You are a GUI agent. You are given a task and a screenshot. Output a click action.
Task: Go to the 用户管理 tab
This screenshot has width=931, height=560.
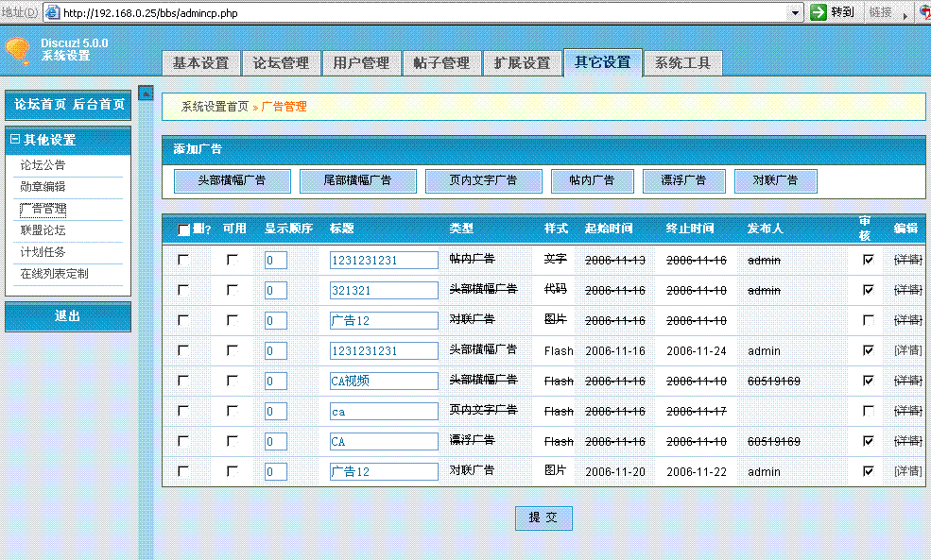coord(361,63)
